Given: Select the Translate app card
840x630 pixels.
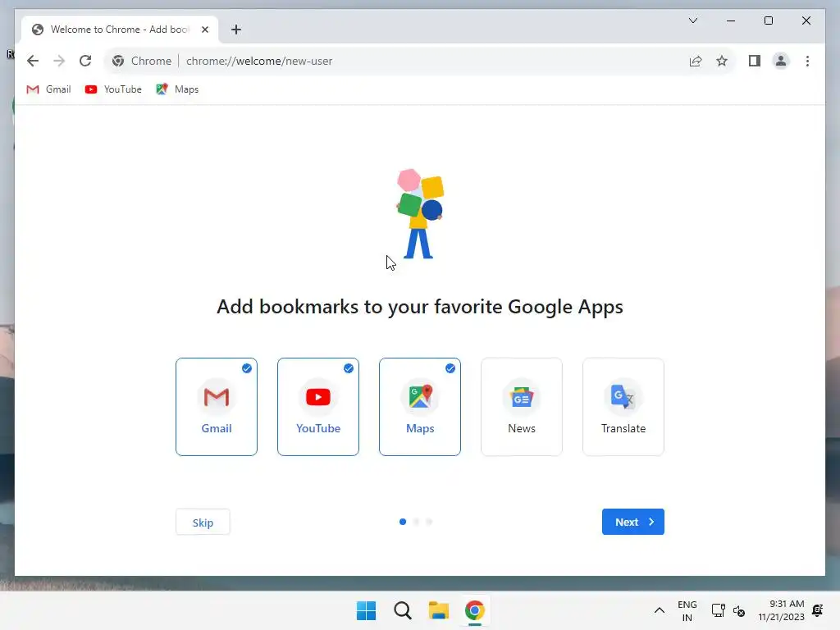Looking at the screenshot, I should 623,407.
